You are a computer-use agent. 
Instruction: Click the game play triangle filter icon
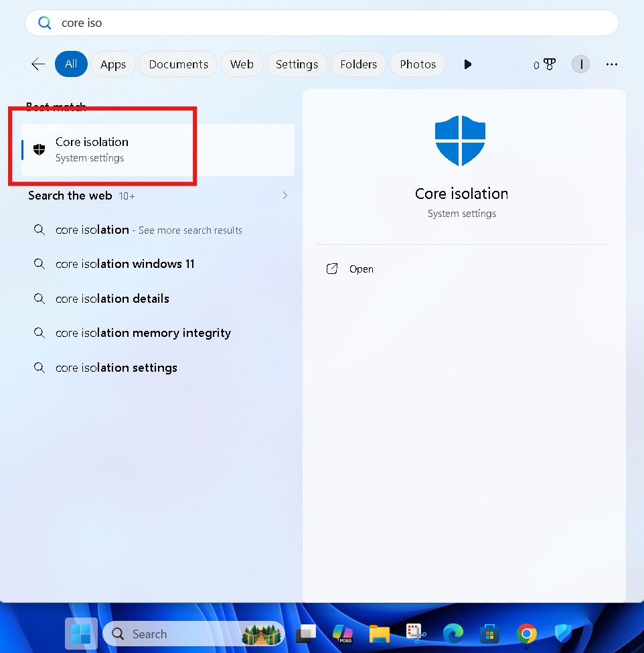click(x=467, y=64)
